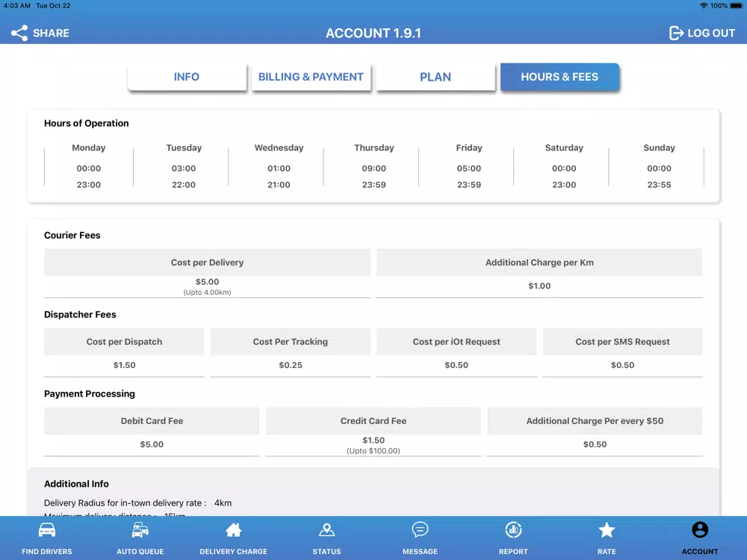
Task: Click the Cost per Dispatch cell
Action: click(x=124, y=353)
